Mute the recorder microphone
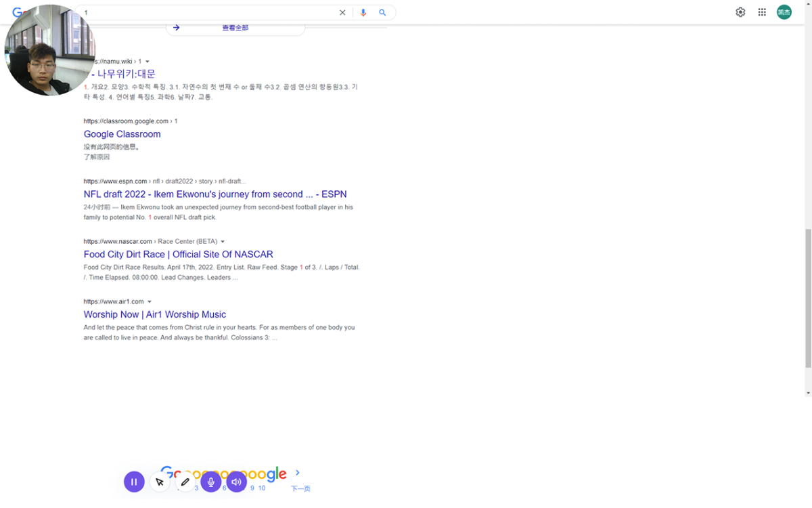Viewport: 812px width, 508px height. (x=210, y=482)
